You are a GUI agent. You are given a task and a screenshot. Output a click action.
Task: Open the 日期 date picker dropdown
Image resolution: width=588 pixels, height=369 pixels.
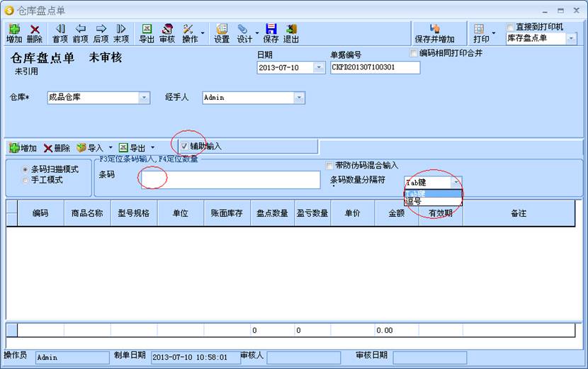[x=319, y=68]
